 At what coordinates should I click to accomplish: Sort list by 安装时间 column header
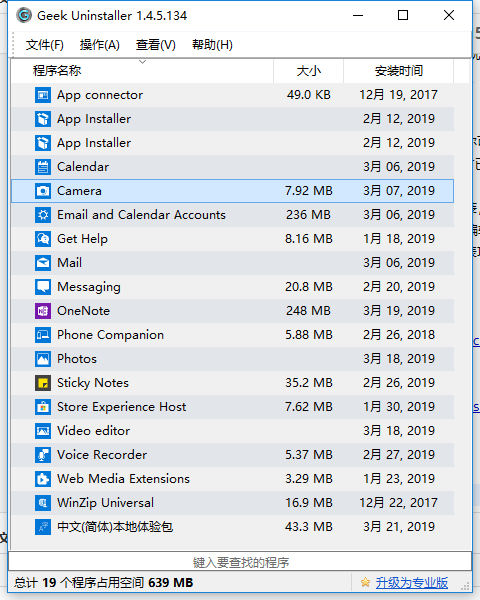(398, 71)
